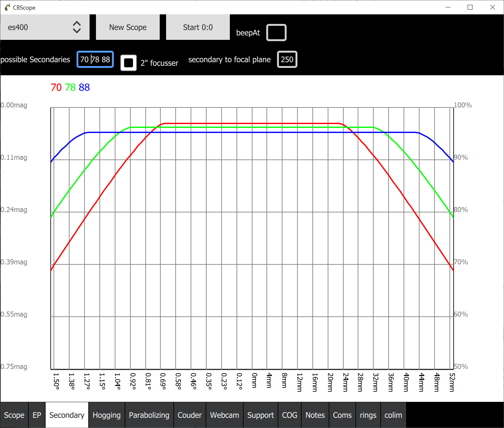Open the Parabolizing tab
Screen dimensions: 504x428
(x=149, y=415)
